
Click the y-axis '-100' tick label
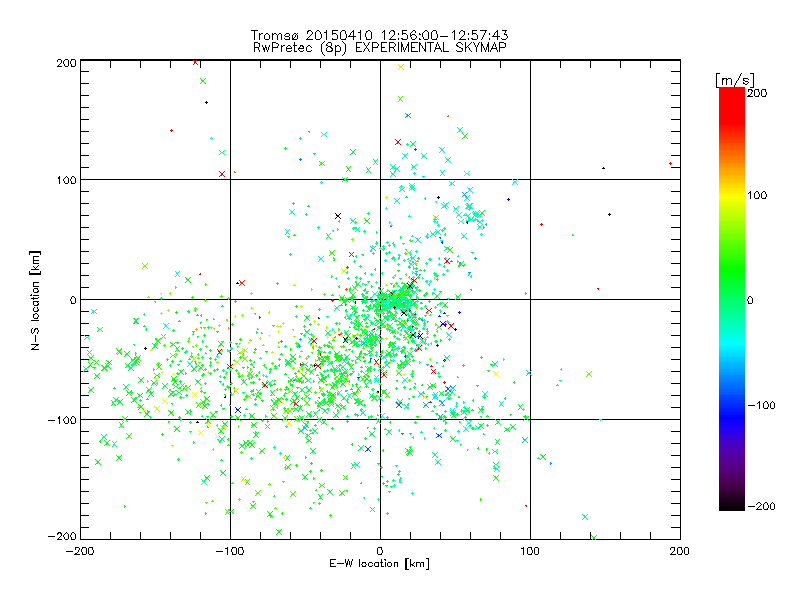tap(62, 420)
